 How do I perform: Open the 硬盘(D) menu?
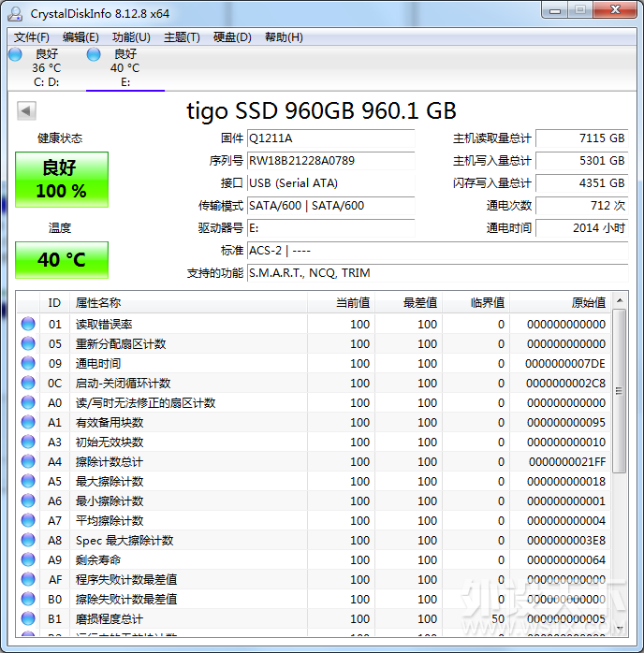point(232,37)
